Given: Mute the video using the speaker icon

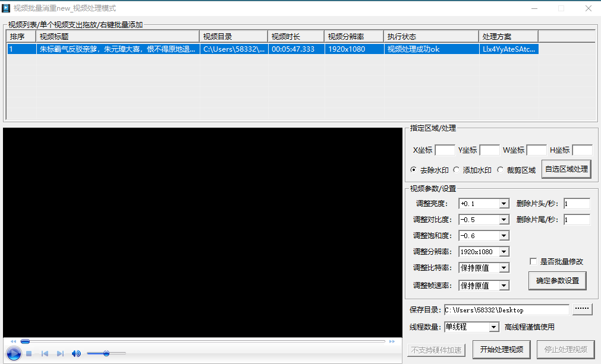Looking at the screenshot, I should coord(75,353).
